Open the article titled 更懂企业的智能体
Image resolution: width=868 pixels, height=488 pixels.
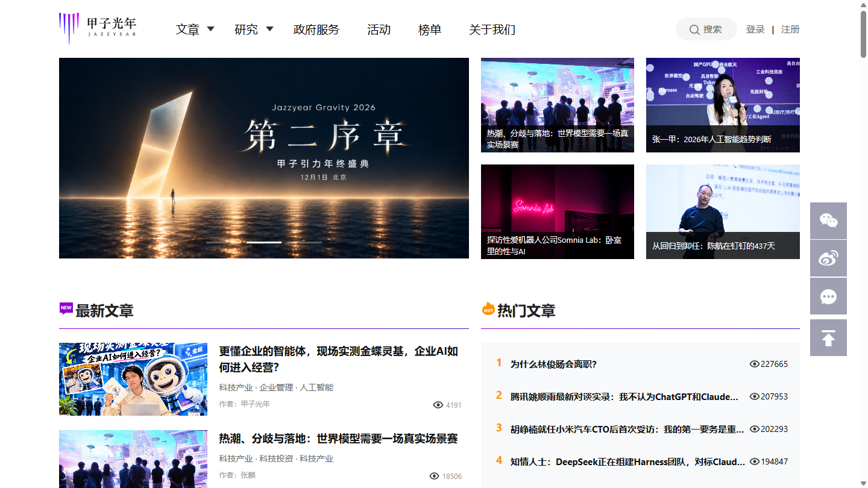click(339, 359)
